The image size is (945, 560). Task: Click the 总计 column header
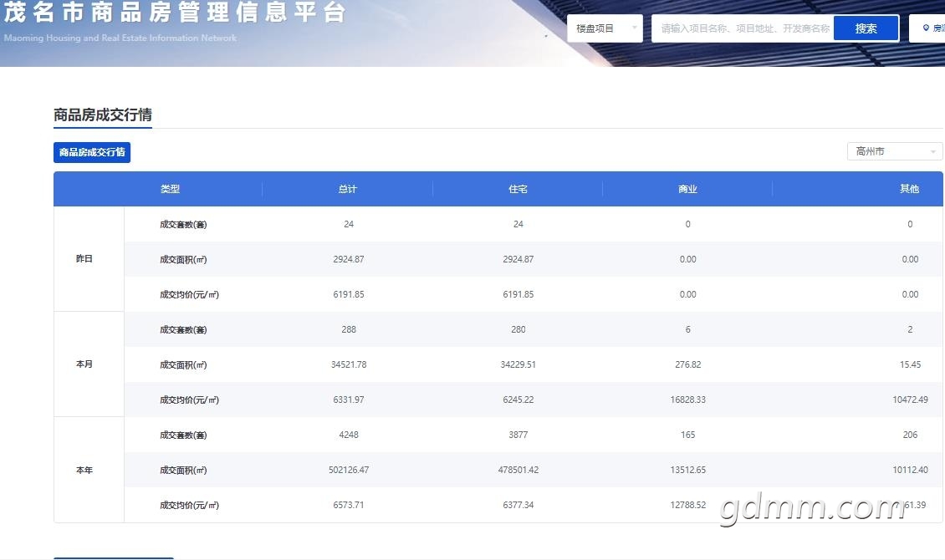coord(348,189)
